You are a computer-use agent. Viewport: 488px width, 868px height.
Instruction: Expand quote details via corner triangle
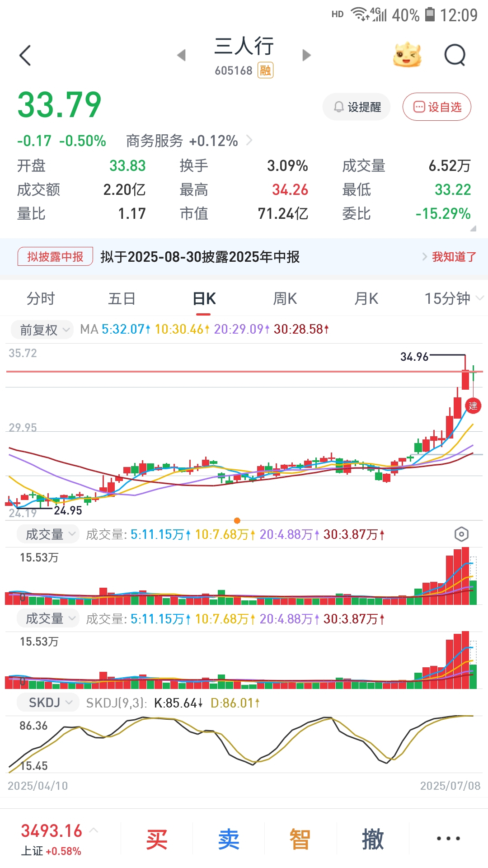473,228
